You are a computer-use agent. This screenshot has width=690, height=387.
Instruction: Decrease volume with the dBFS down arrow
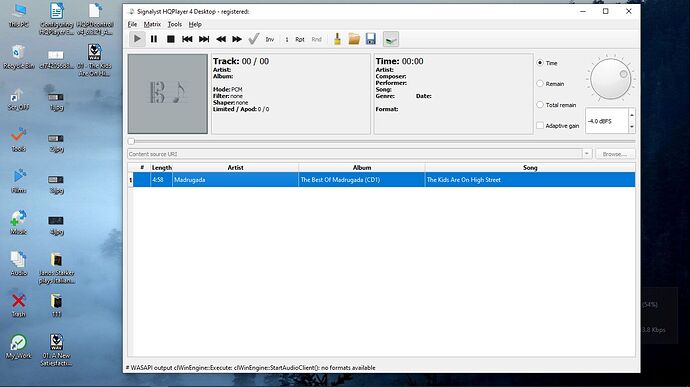pyautogui.click(x=631, y=127)
